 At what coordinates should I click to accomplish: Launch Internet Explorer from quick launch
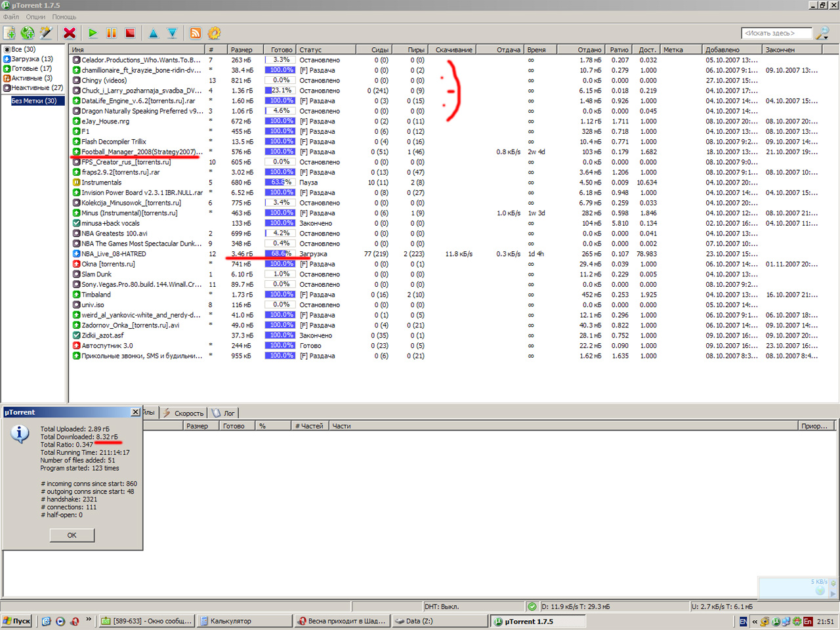[x=46, y=621]
